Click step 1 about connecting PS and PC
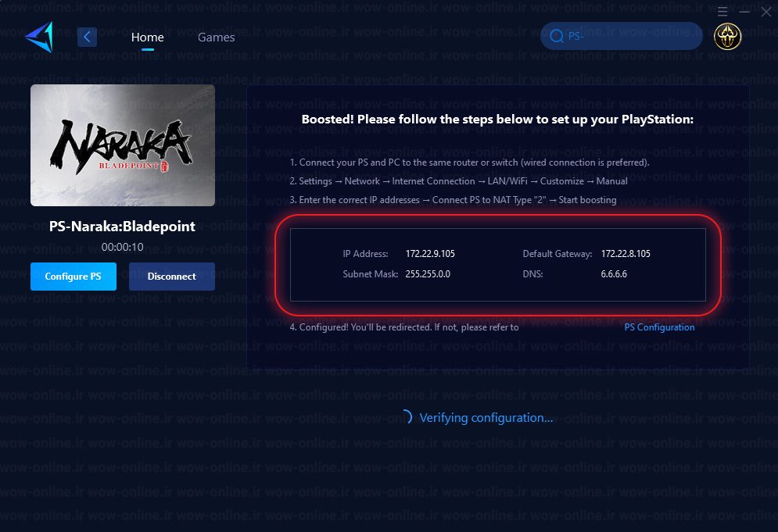 pyautogui.click(x=469, y=162)
